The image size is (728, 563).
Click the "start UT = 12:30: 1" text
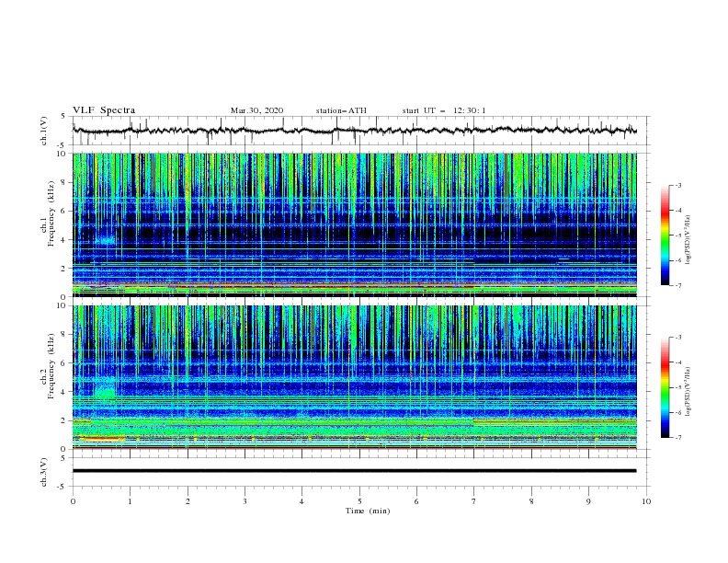pos(444,110)
